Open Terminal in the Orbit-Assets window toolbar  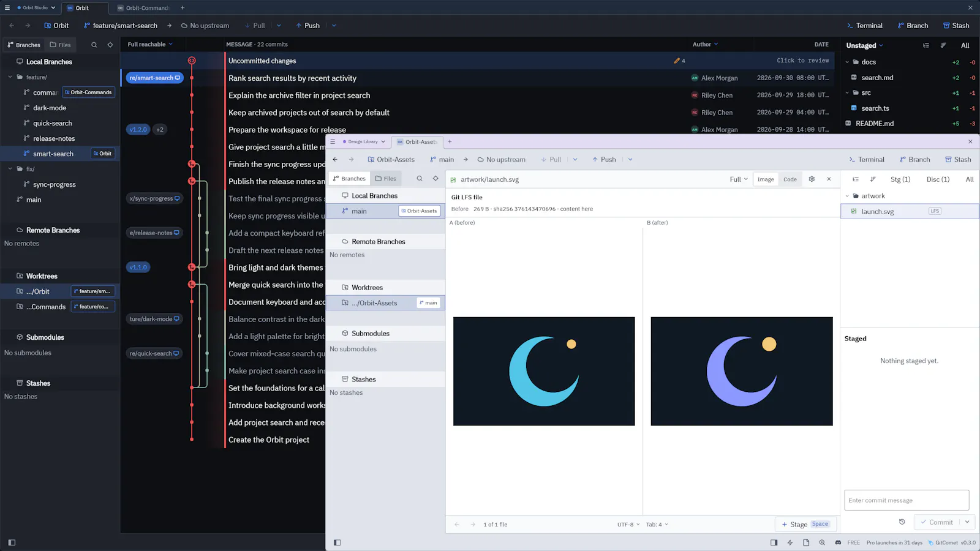tap(866, 159)
